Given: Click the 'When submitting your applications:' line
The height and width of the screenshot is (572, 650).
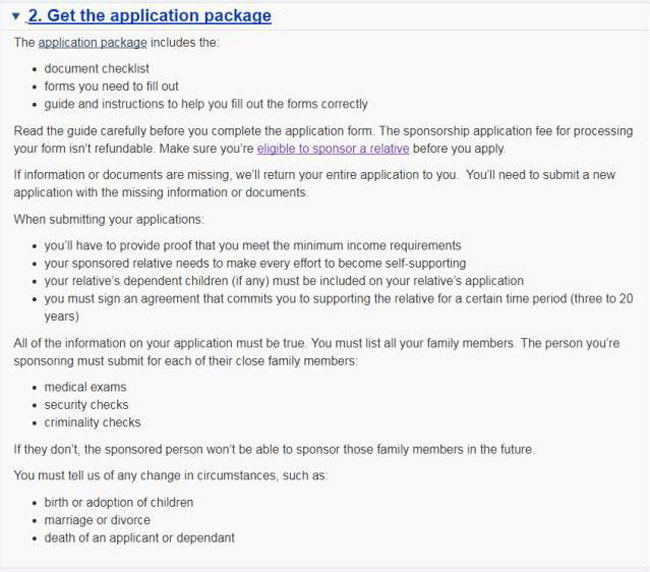Looking at the screenshot, I should point(99,218).
